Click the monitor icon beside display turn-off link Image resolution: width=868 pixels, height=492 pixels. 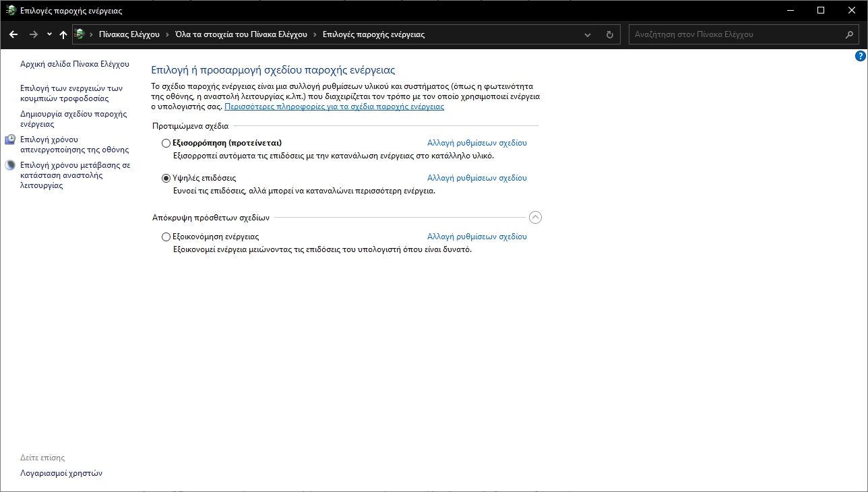10,140
